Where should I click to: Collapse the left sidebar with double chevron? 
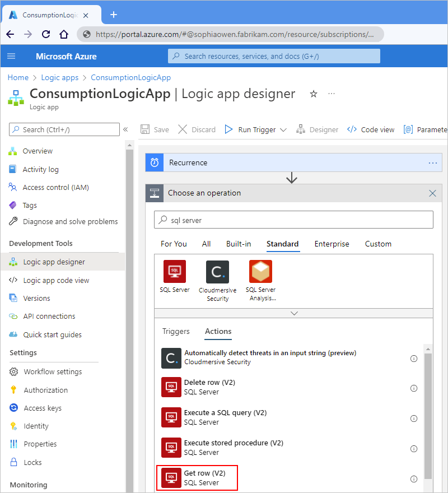(125, 129)
